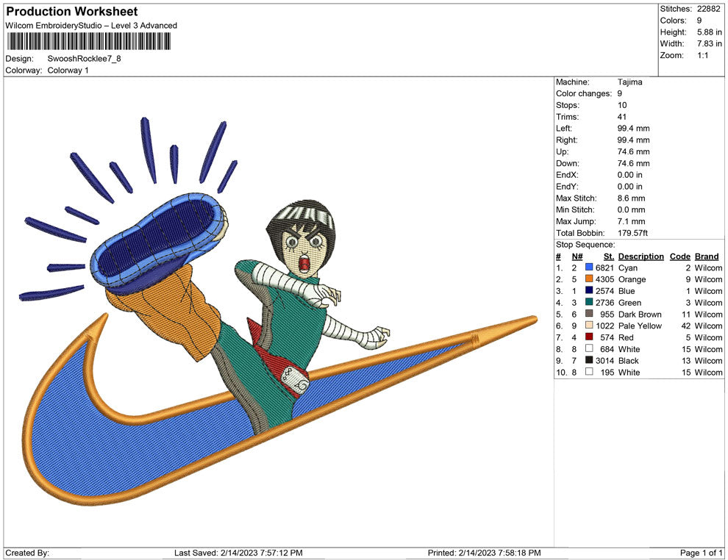Click the Orange 4305 color swatch
This screenshot has height=560, width=728.
pyautogui.click(x=589, y=279)
